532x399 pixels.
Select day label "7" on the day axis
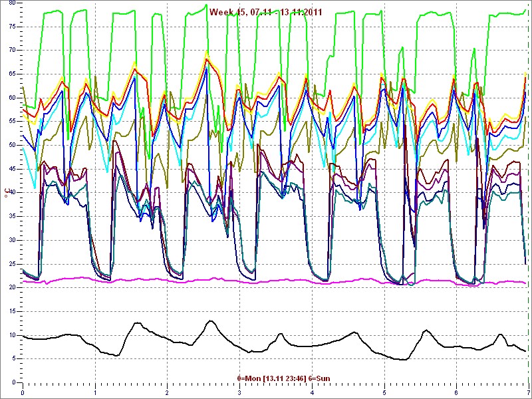click(529, 393)
